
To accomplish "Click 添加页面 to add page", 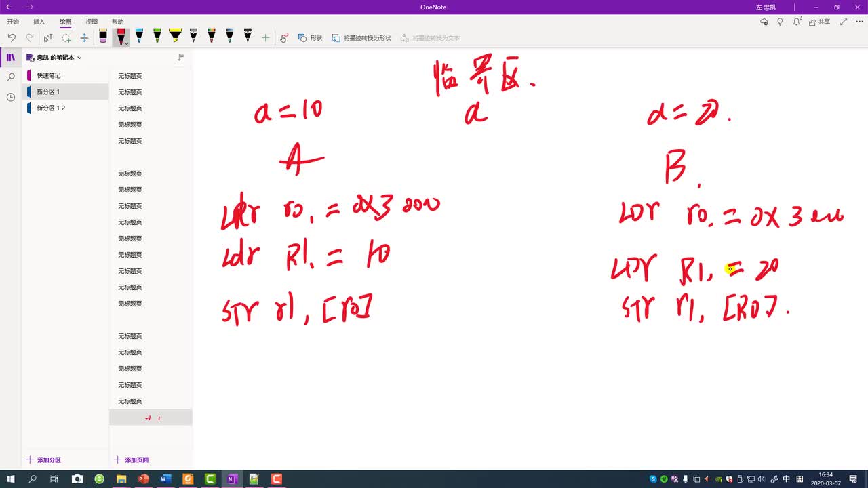I will coord(131,460).
